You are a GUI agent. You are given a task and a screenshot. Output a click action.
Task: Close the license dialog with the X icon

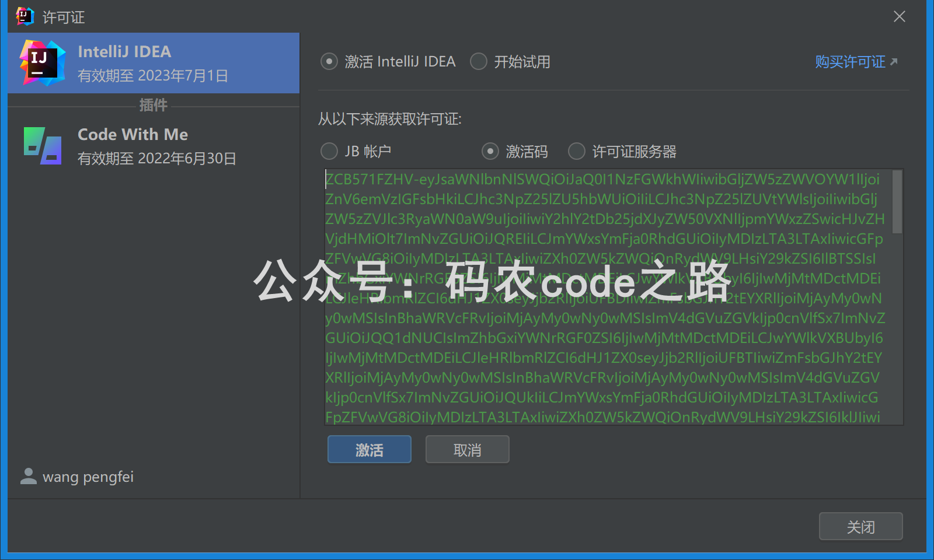coord(900,16)
